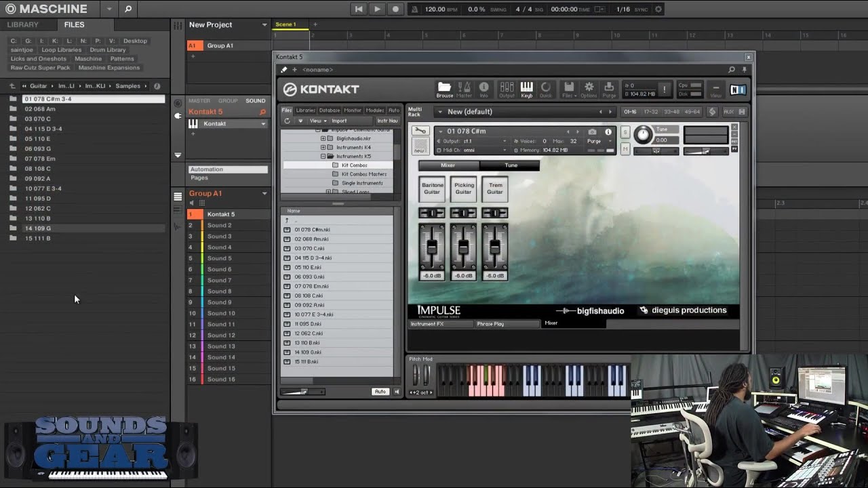
Task: Open the Maschine main menu dropdown arrow
Action: click(x=109, y=9)
